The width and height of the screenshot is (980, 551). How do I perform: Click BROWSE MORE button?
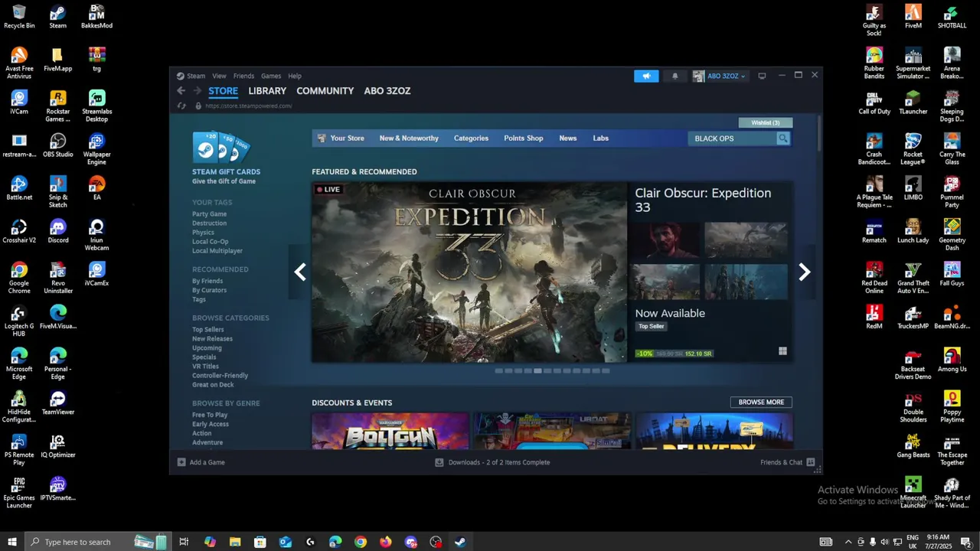pyautogui.click(x=761, y=402)
